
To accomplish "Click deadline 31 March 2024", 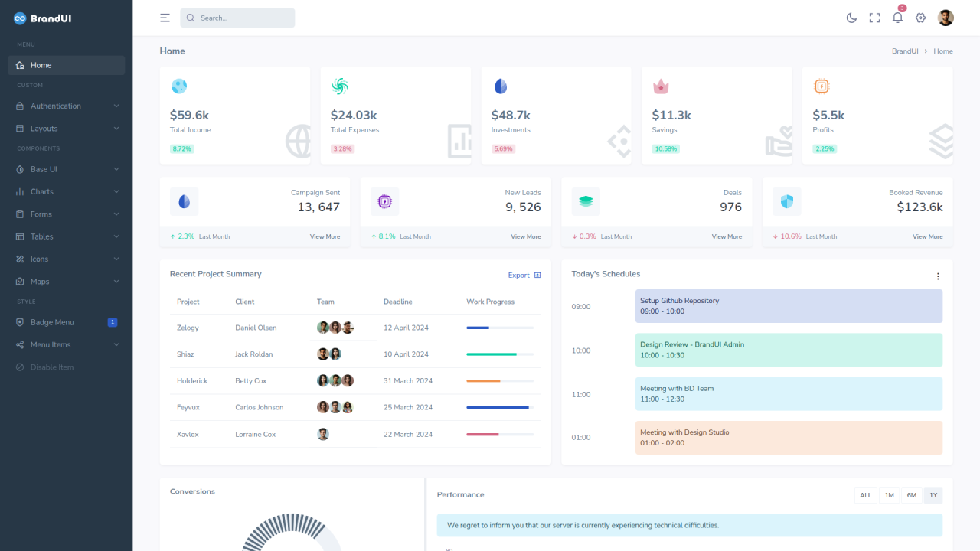I will pyautogui.click(x=408, y=381).
